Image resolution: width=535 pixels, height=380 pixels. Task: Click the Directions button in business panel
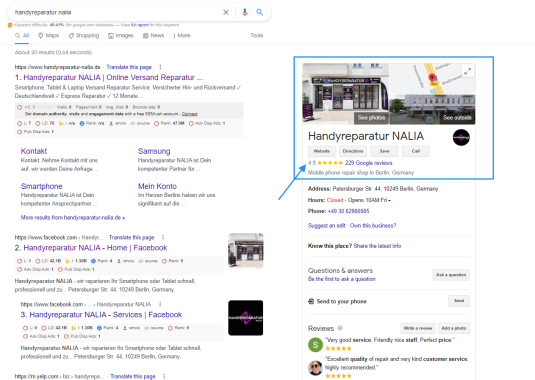(x=353, y=151)
